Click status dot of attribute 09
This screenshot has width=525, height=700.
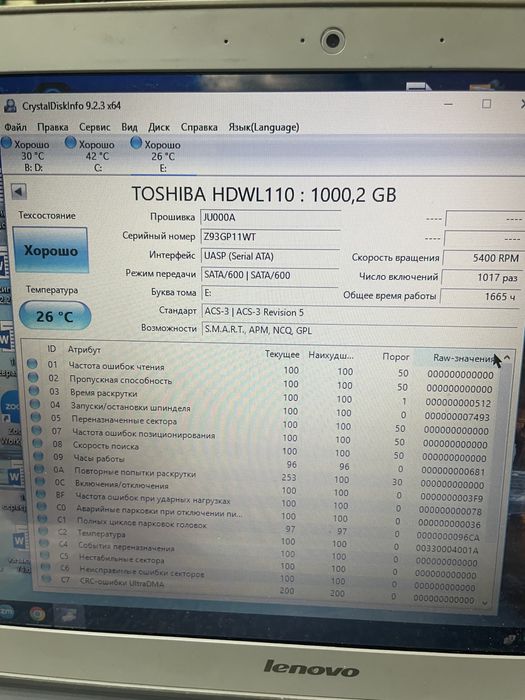[38, 456]
